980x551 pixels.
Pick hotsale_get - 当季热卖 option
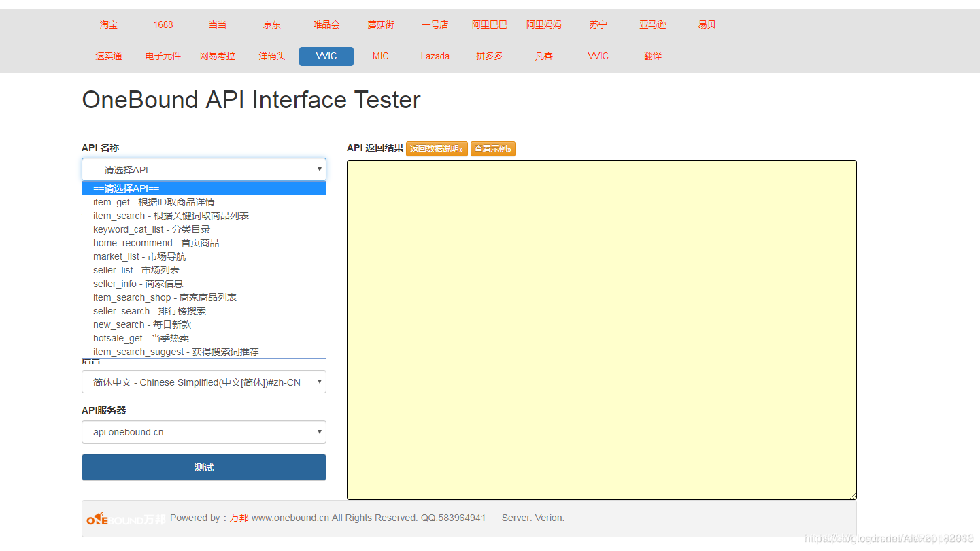pos(204,338)
